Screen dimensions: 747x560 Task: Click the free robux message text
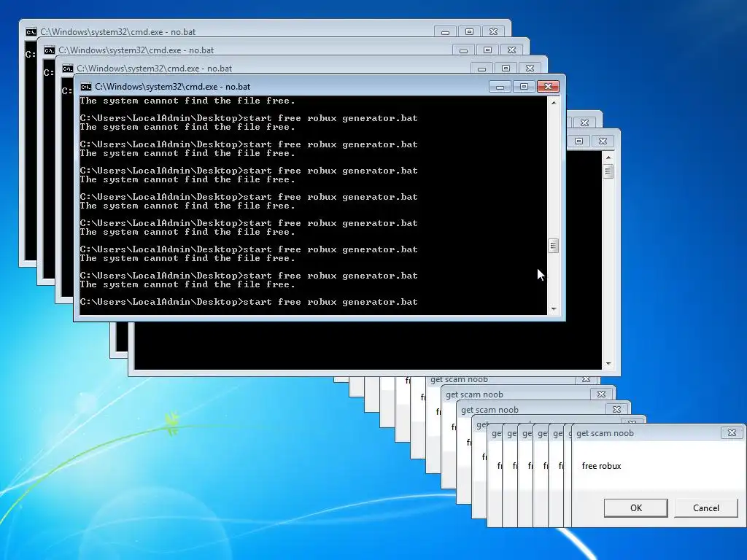(x=601, y=466)
